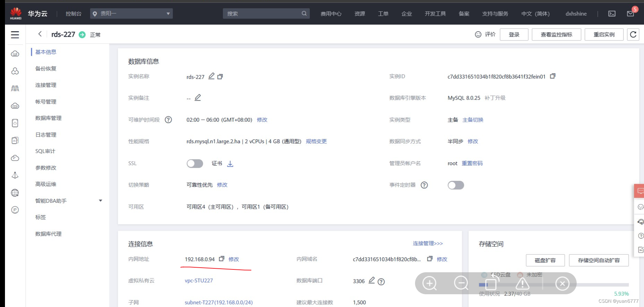Screen dimensions: 644x307
Task: Click the search magnifier icon
Action: click(x=304, y=13)
